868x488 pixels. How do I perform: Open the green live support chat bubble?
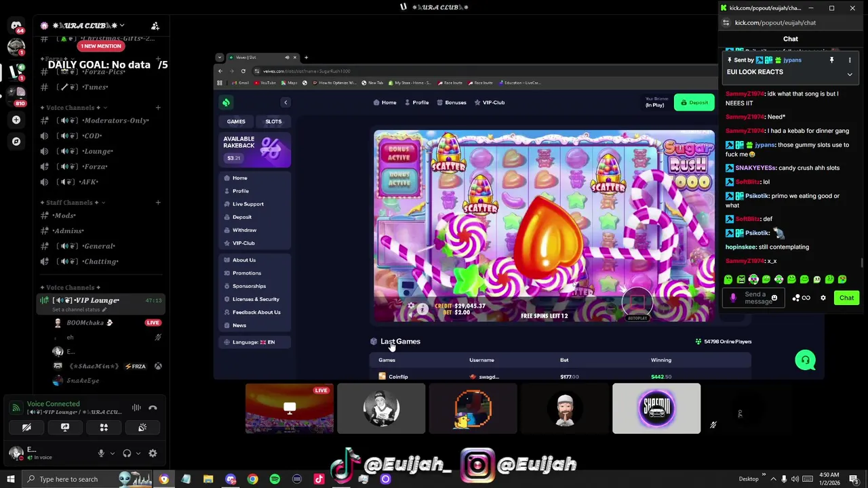click(x=805, y=360)
